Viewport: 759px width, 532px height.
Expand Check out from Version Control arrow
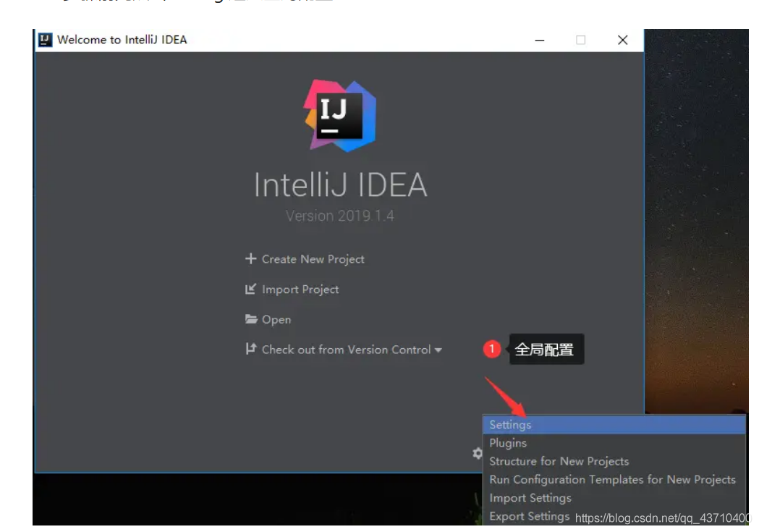(x=438, y=350)
